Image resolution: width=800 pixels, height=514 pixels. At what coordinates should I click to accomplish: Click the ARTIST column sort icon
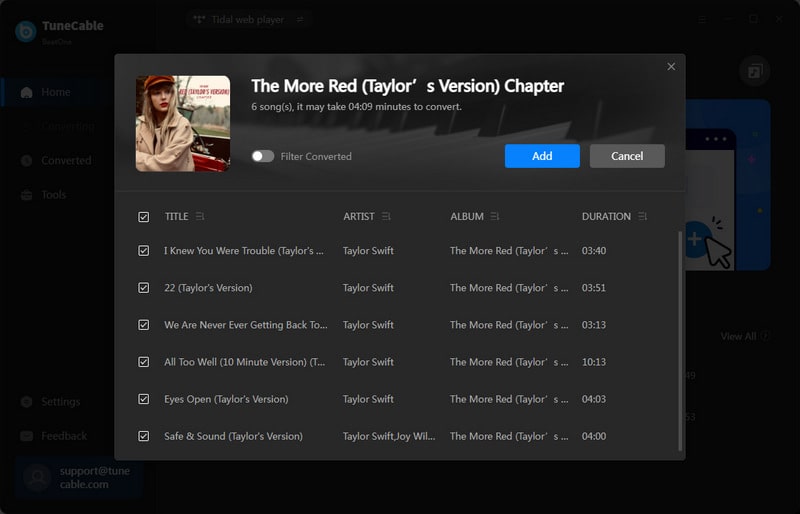coord(386,217)
